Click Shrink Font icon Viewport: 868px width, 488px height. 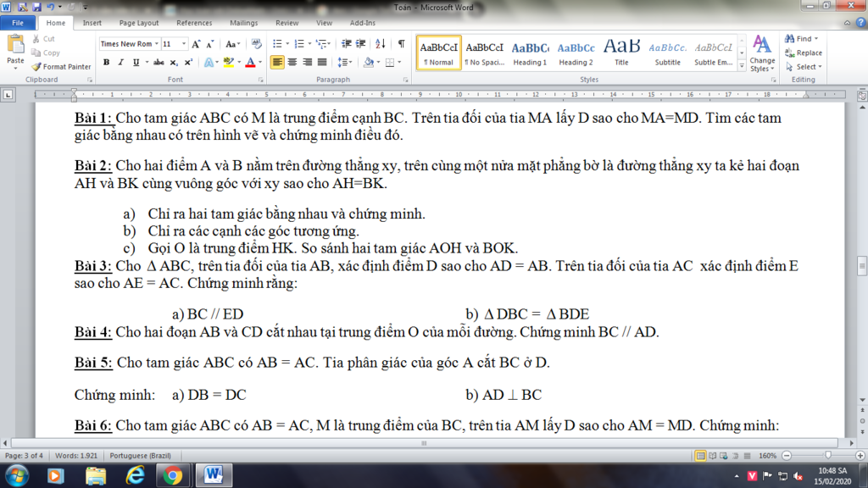210,44
